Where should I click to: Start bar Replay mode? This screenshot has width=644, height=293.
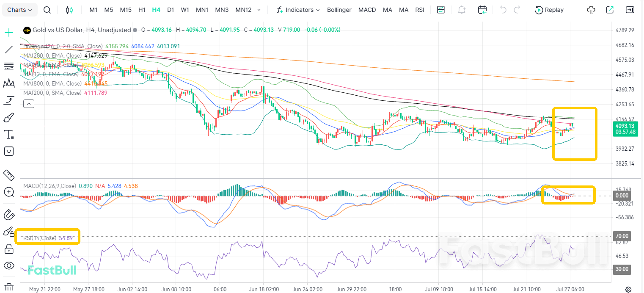pyautogui.click(x=549, y=10)
